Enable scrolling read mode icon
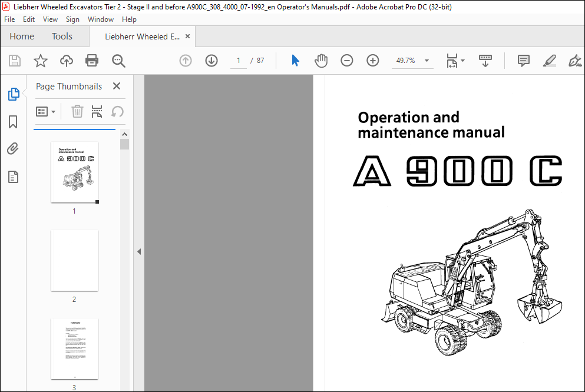The image size is (585, 392). pos(485,61)
